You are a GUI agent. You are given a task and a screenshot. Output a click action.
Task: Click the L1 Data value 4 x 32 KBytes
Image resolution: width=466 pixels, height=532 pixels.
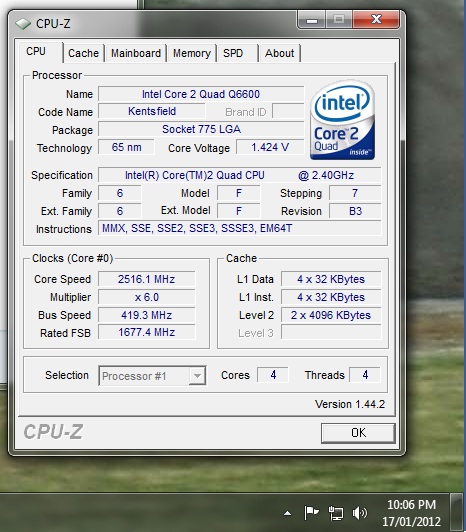point(331,279)
